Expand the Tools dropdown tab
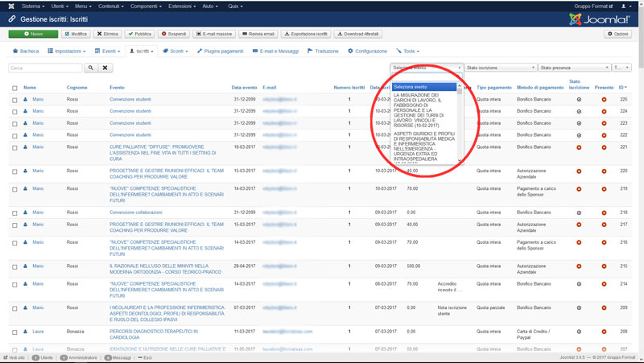Viewport: 644px width, 363px height. click(408, 51)
